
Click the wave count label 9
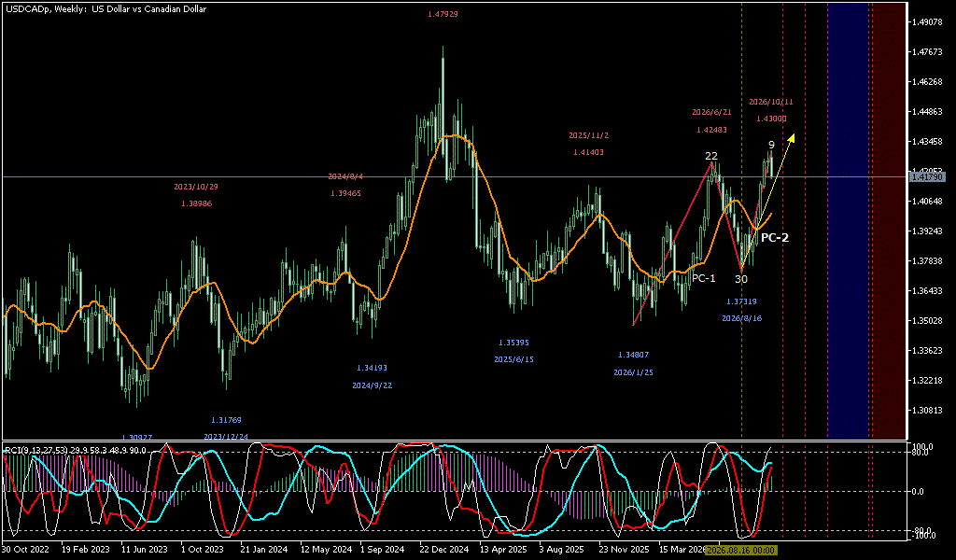771,145
